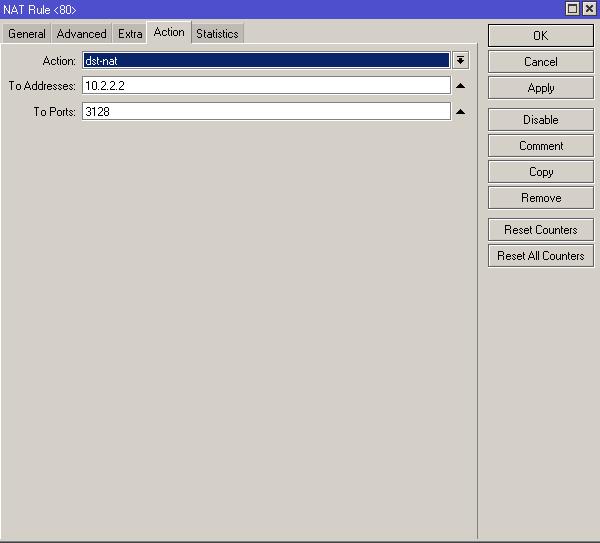View the Statistics tab
The width and height of the screenshot is (600, 543).
point(217,34)
